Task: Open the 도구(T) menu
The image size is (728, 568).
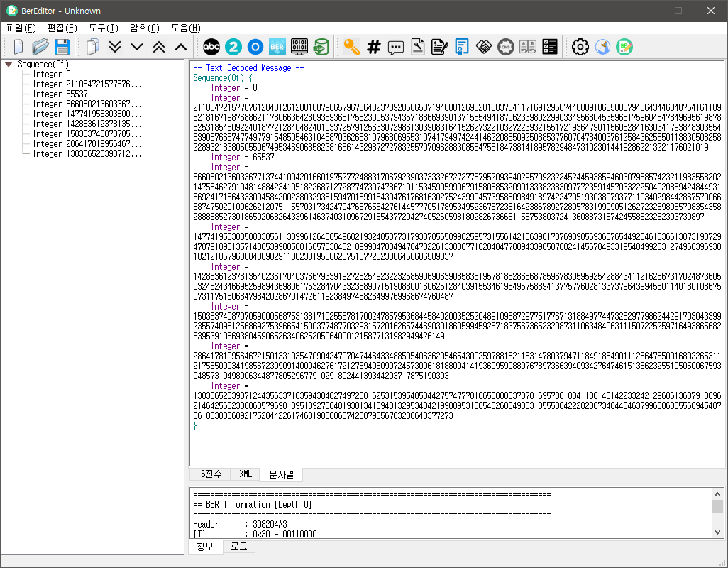Action: 104,28
